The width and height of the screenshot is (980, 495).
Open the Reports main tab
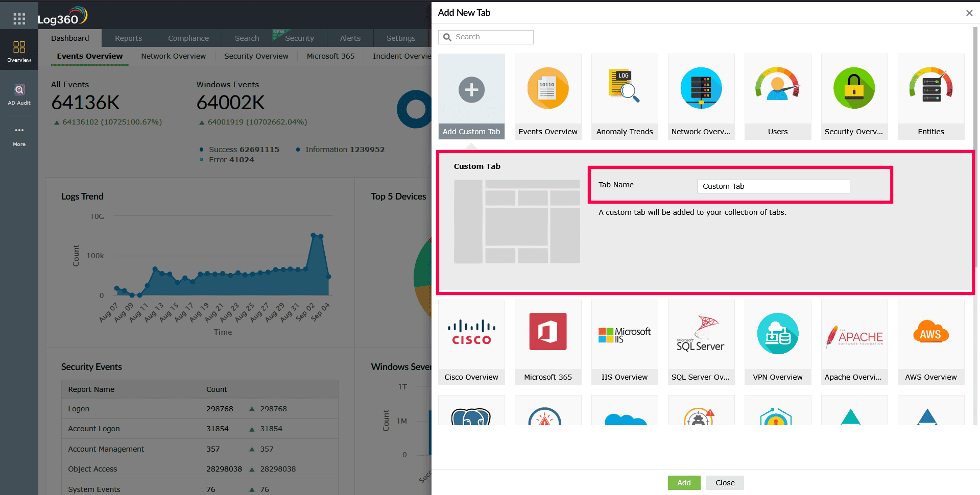click(x=129, y=38)
